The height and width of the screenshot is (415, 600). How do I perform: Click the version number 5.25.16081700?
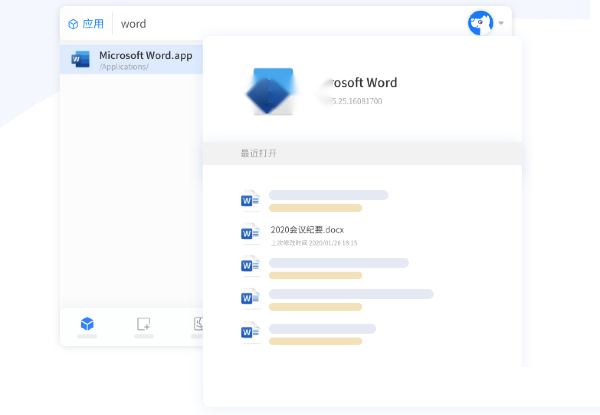coord(356,101)
